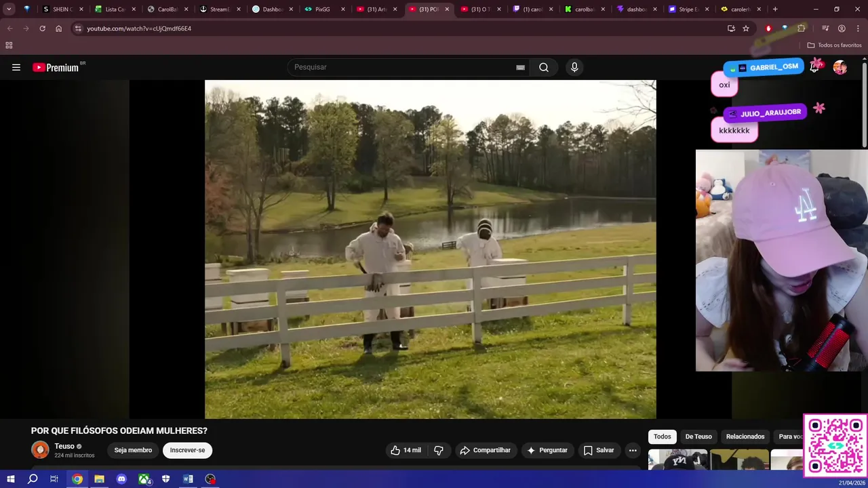This screenshot has height=488, width=868.
Task: Open the Chrome profile icon
Action: pos(842,28)
